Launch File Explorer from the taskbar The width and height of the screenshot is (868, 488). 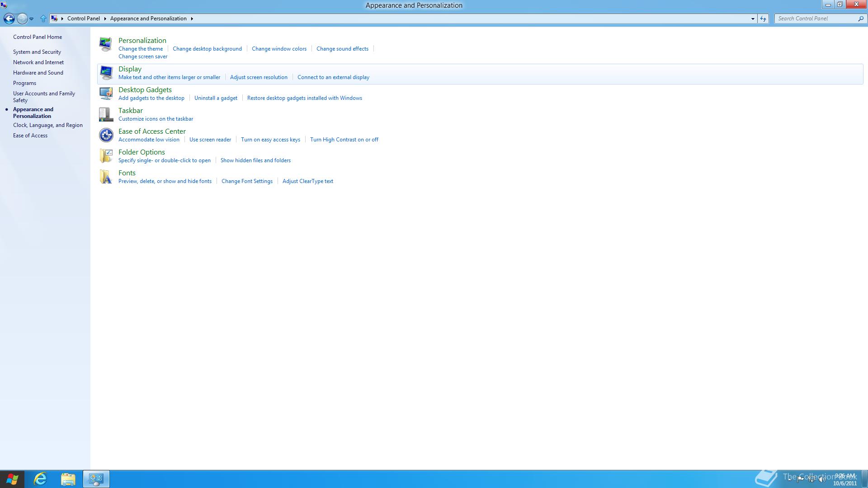tap(68, 479)
